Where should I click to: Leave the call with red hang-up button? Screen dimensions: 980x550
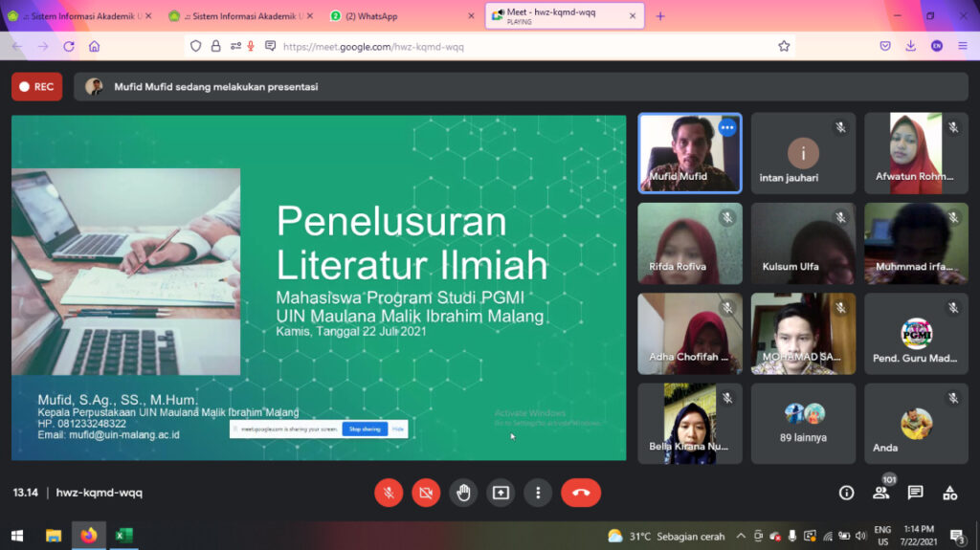pyautogui.click(x=581, y=493)
